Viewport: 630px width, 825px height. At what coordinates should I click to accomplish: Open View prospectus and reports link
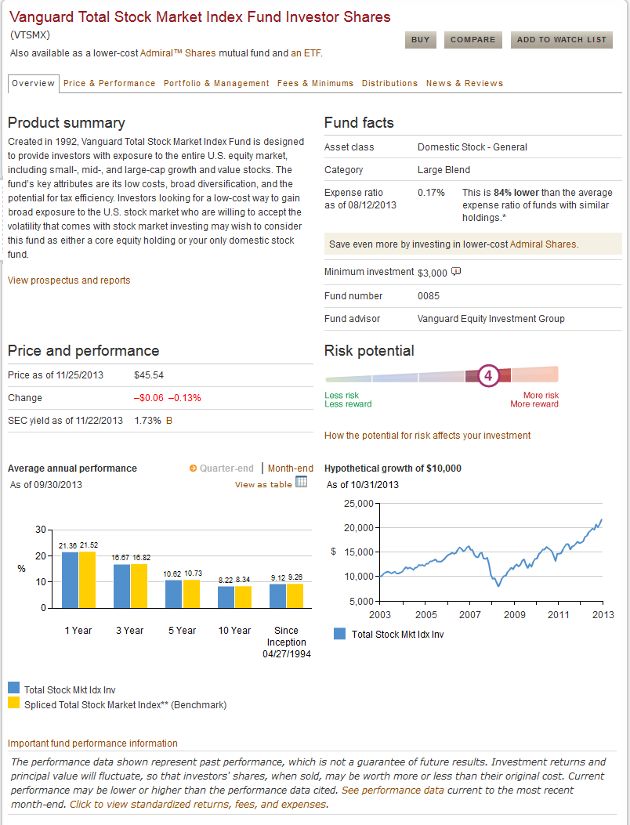point(69,280)
